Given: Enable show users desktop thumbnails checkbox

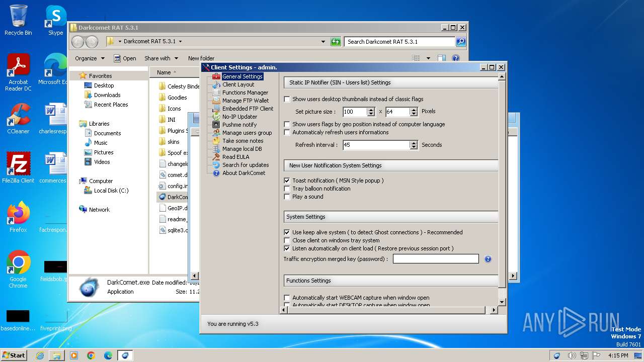Looking at the screenshot, I should 287,99.
